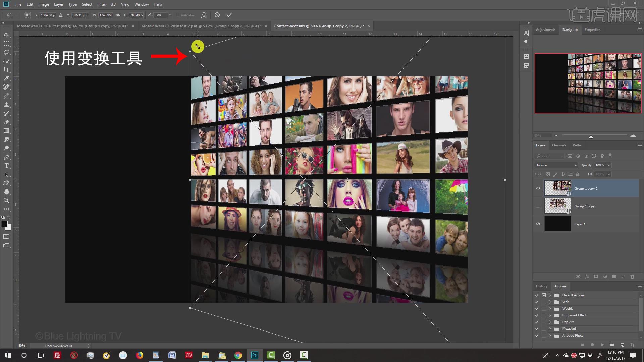The height and width of the screenshot is (362, 644).
Task: Hide the Group 1 copy 2 layer
Action: pyautogui.click(x=538, y=188)
